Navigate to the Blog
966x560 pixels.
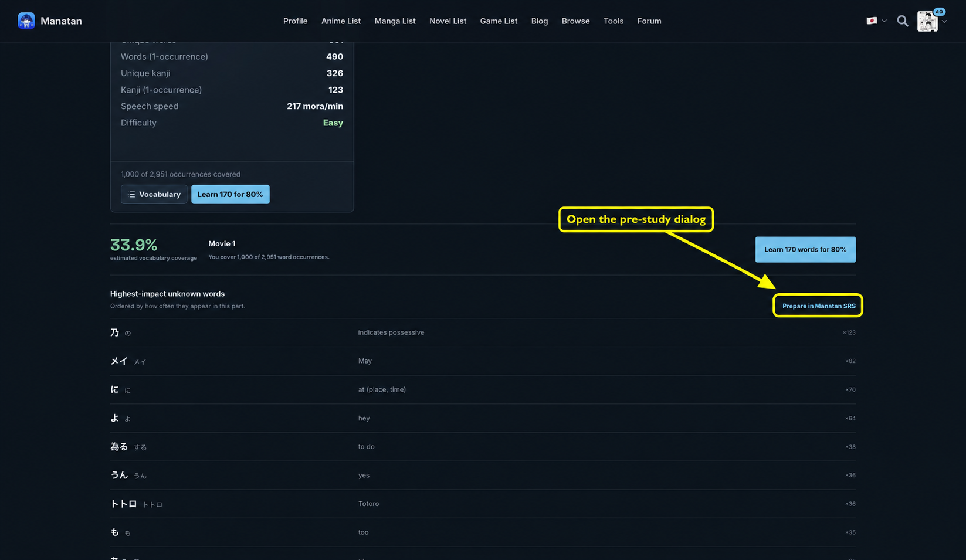(x=539, y=21)
